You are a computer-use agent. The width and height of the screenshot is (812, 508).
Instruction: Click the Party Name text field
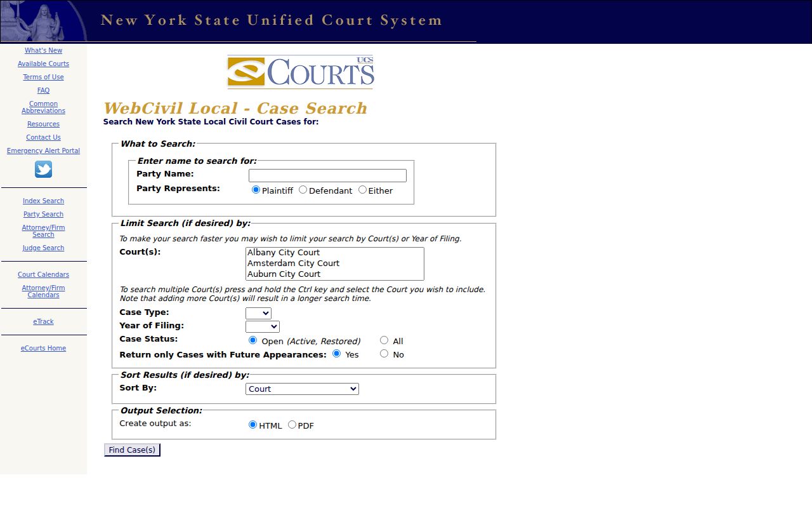point(327,175)
